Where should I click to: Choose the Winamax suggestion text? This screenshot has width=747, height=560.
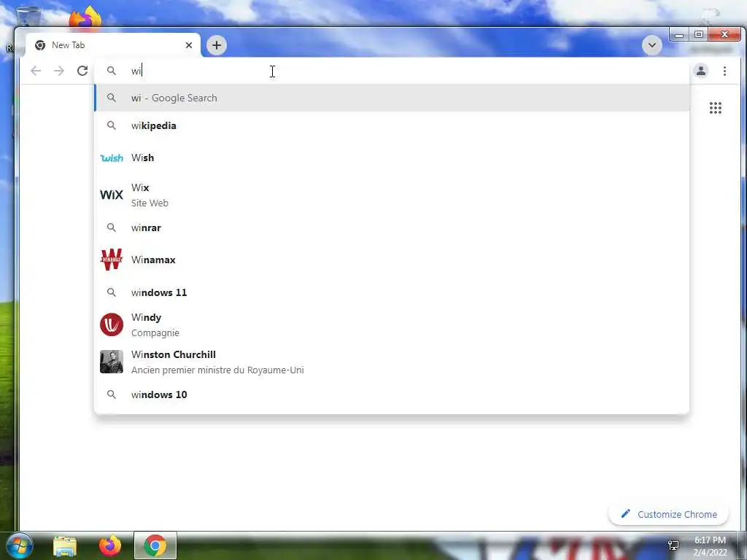click(x=153, y=260)
